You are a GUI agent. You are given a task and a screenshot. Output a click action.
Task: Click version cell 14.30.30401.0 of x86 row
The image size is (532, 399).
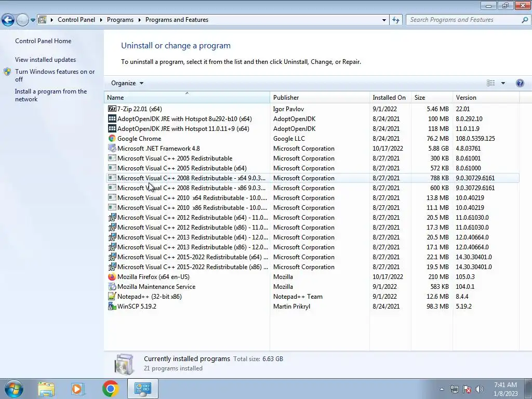[x=474, y=267]
